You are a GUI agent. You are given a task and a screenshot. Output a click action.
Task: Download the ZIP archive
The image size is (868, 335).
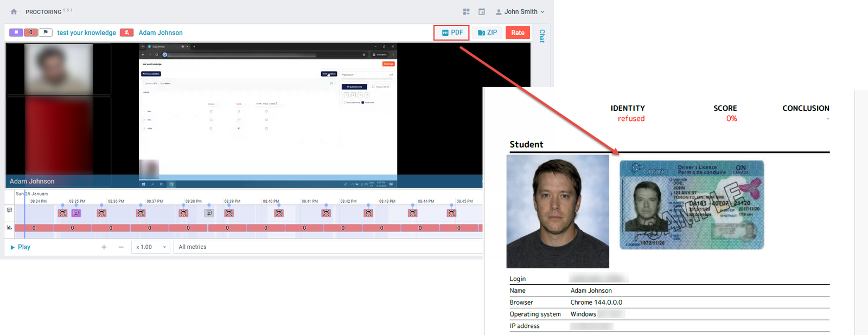[487, 33]
